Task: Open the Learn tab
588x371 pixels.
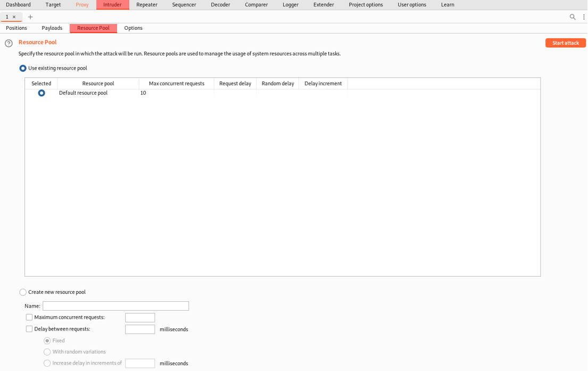Action: click(x=448, y=5)
